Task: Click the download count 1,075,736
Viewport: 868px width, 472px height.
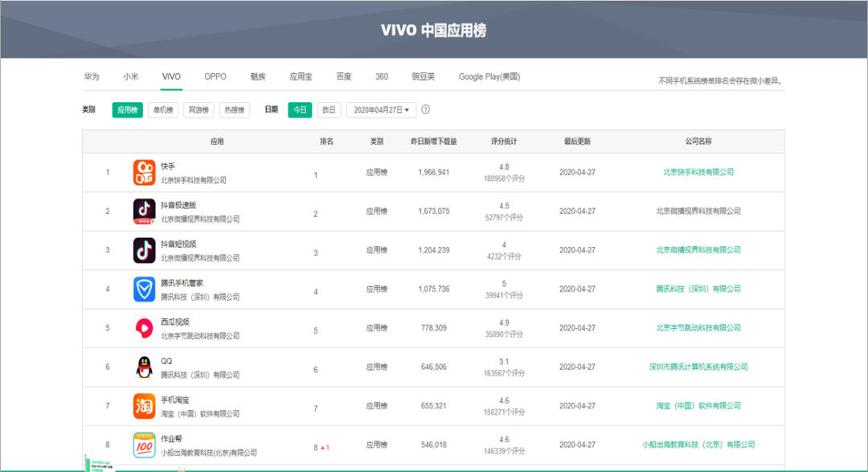Action: point(433,289)
